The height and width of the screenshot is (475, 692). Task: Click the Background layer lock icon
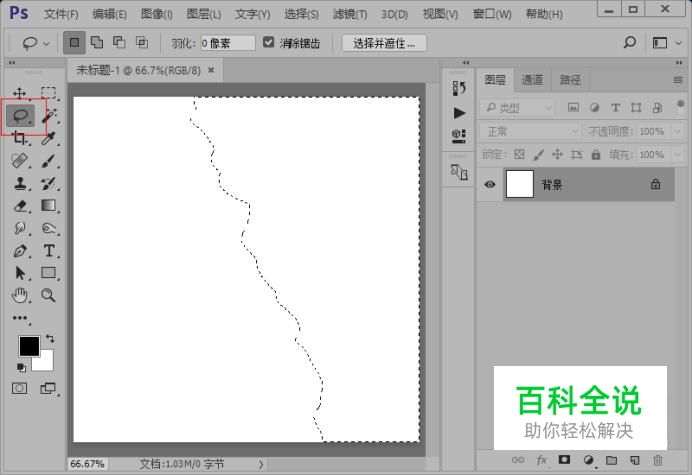coord(656,184)
